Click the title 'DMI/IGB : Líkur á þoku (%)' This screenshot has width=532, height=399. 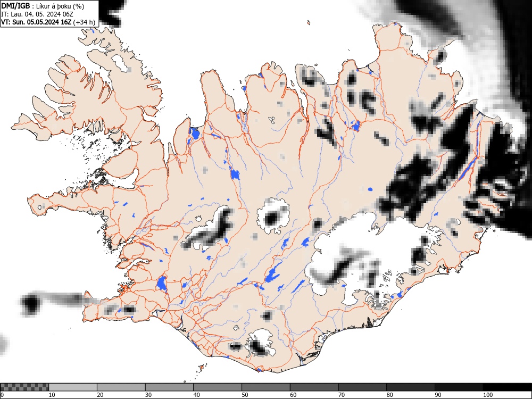coord(43,6)
